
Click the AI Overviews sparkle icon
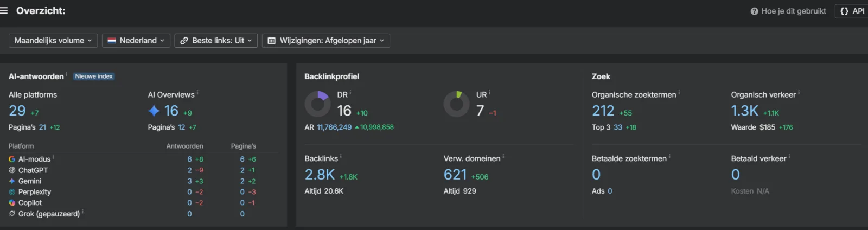pos(154,111)
